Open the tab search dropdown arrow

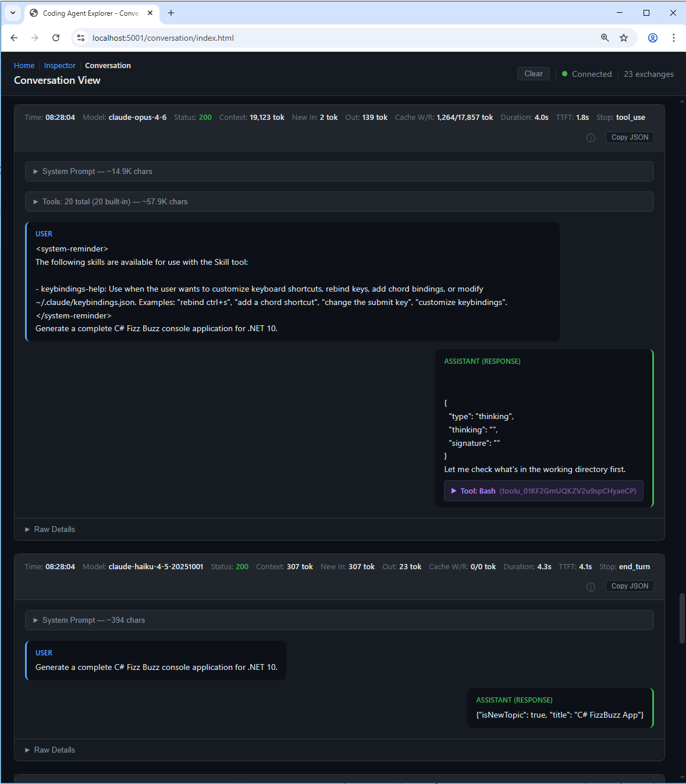click(x=13, y=13)
